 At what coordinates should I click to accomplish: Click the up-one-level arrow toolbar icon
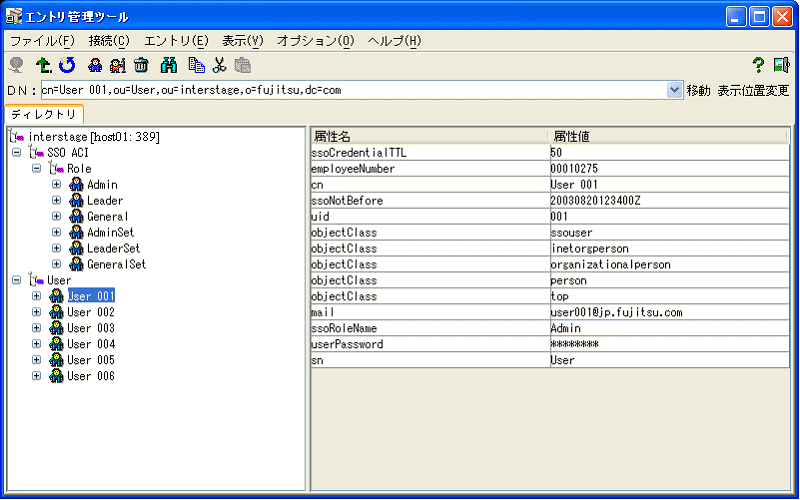43,65
